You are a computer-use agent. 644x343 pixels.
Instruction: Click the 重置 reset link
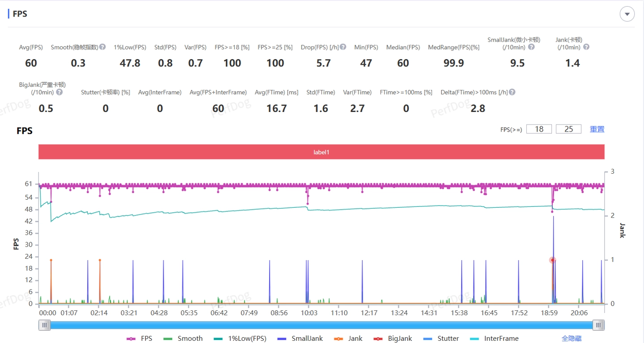pos(597,129)
